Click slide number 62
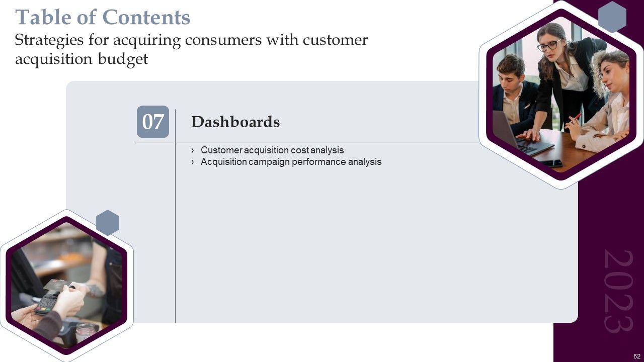This screenshot has height=362, width=644. [x=637, y=355]
